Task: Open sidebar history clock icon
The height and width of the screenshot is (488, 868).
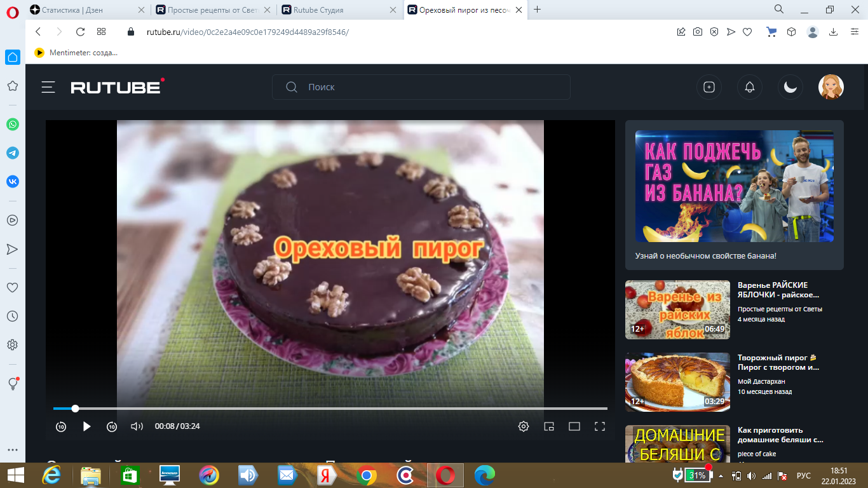Action: pyautogui.click(x=13, y=316)
